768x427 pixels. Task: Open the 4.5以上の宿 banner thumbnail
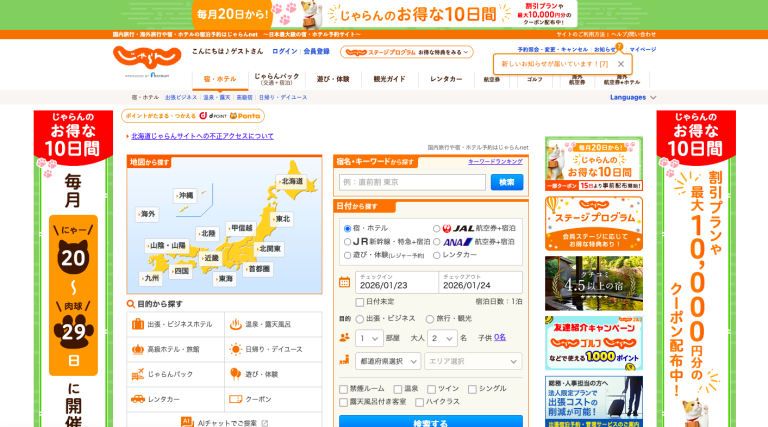594,284
